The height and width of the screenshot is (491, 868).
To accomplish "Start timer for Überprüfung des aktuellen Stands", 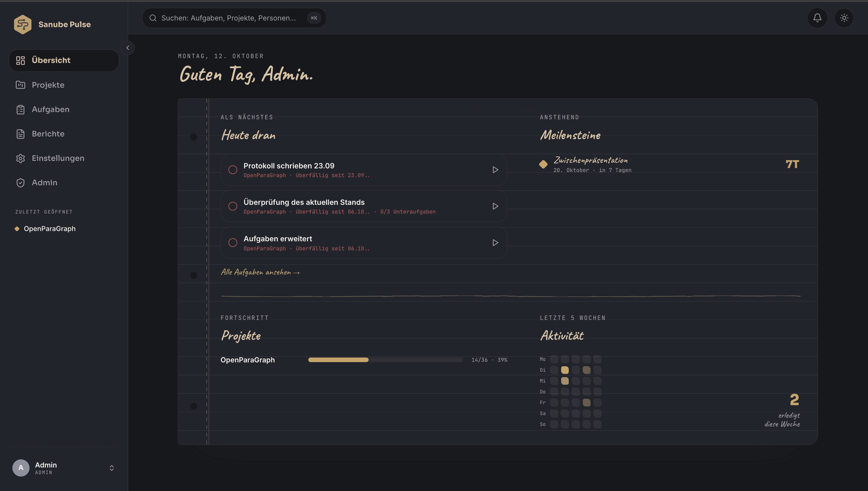I will click(495, 206).
